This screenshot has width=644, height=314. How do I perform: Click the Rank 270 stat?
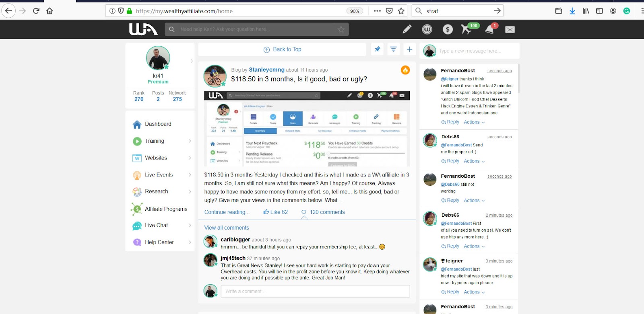coord(139,96)
